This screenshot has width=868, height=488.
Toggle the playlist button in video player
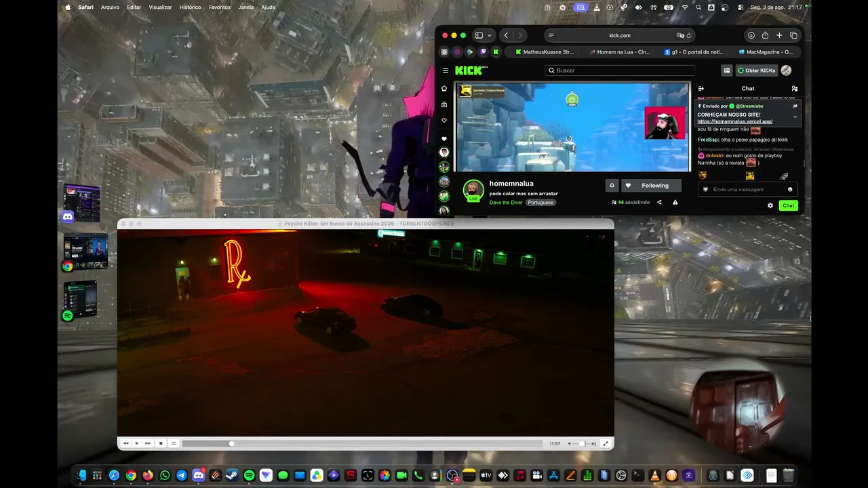tap(174, 443)
